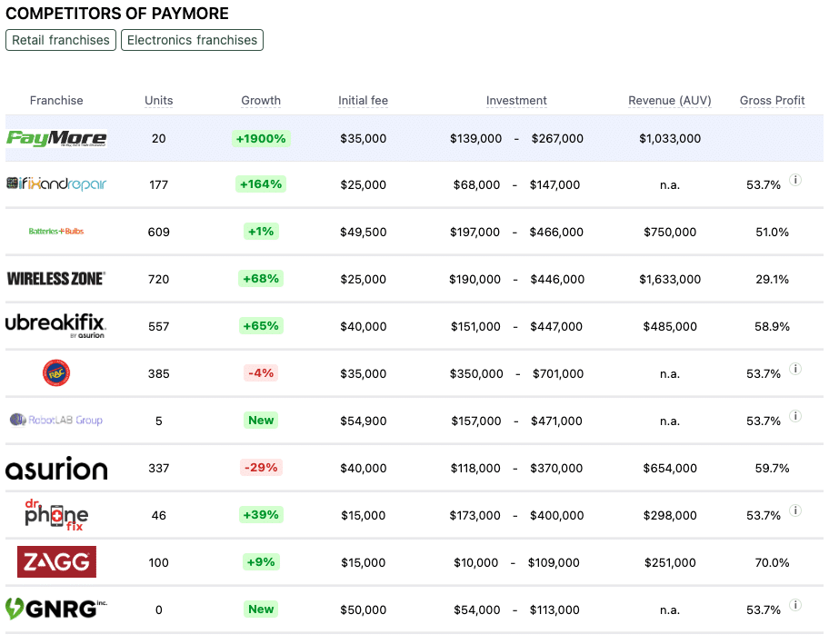Click the $10,000 investment minimum
829x644 pixels.
(475, 562)
